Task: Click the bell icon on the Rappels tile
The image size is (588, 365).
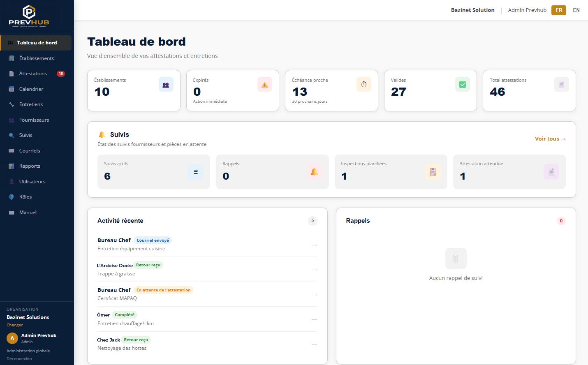Action: tap(314, 172)
